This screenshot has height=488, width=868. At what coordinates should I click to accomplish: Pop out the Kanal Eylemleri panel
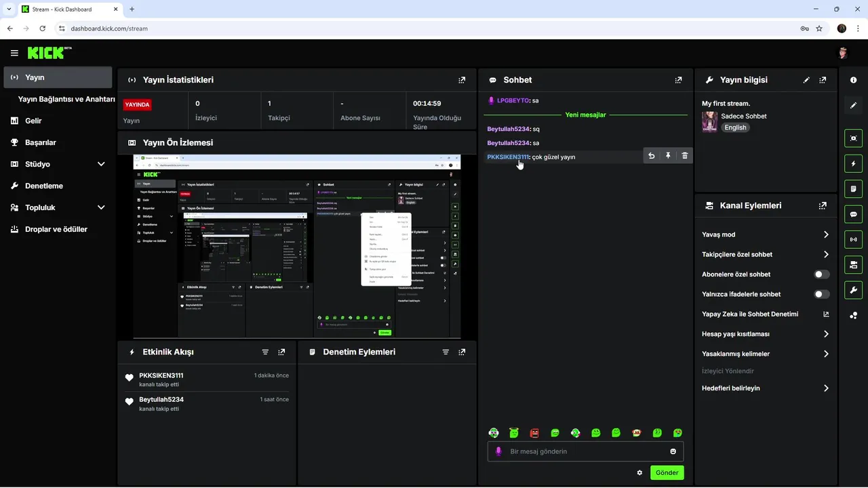coord(823,205)
